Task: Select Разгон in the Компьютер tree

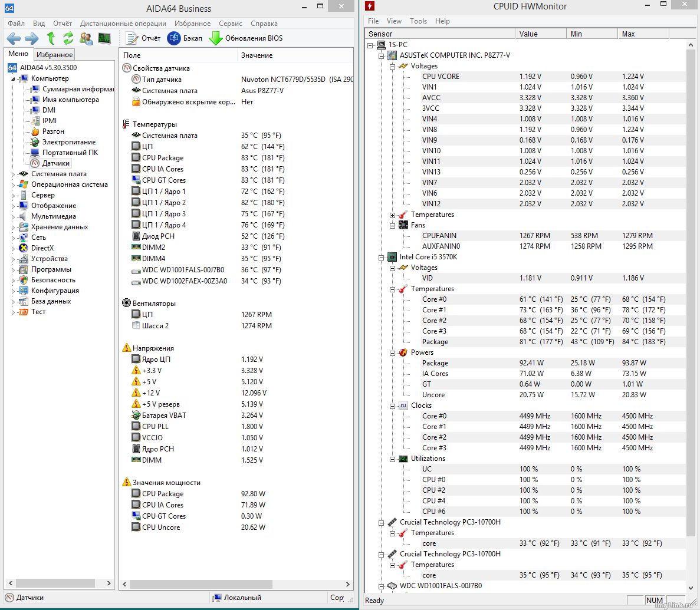Action: click(53, 131)
